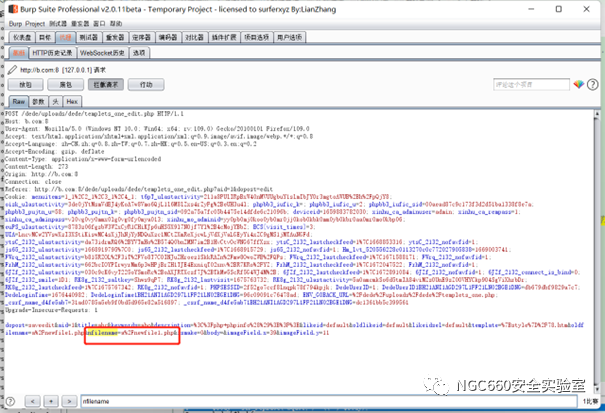The height and width of the screenshot is (413, 605).
Task: Select the Raw view tab
Action: coord(19,102)
